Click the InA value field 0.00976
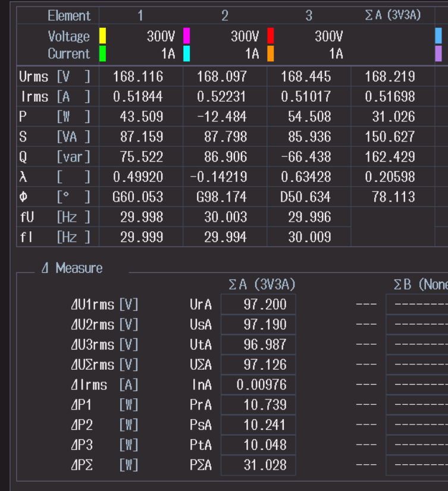Viewport: 448px width, 491px height. click(258, 385)
